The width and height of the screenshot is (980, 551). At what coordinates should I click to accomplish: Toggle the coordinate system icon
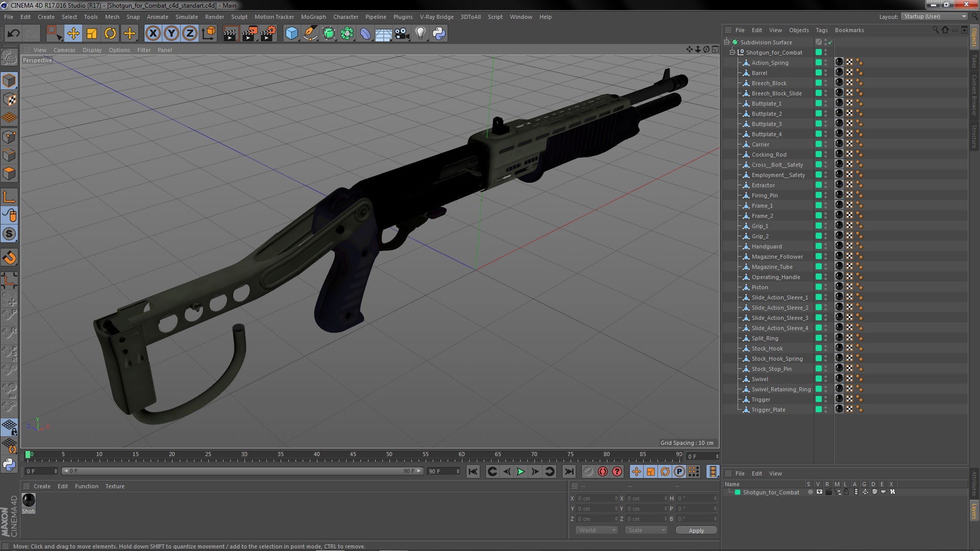coord(209,34)
